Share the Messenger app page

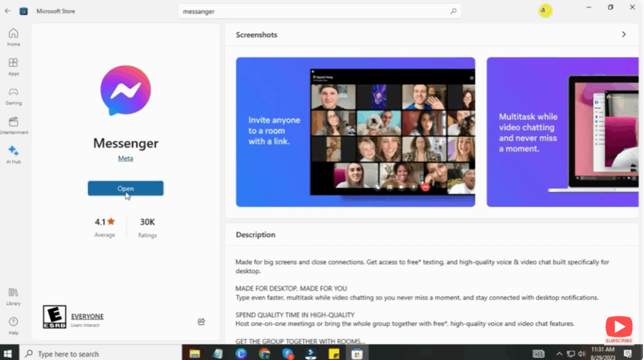click(x=201, y=322)
